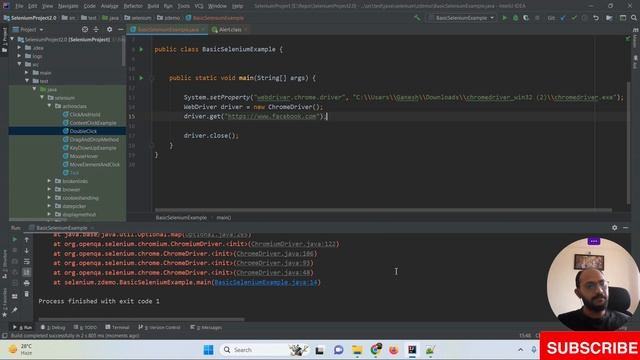
Task: Open the Navigate menu
Action: coord(68,6)
